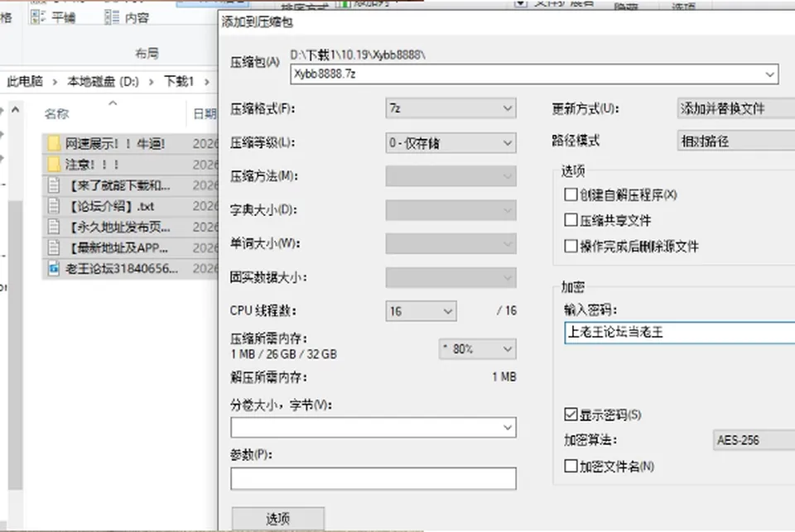
Task: Open the 路径模式 dropdown
Action: click(736, 141)
